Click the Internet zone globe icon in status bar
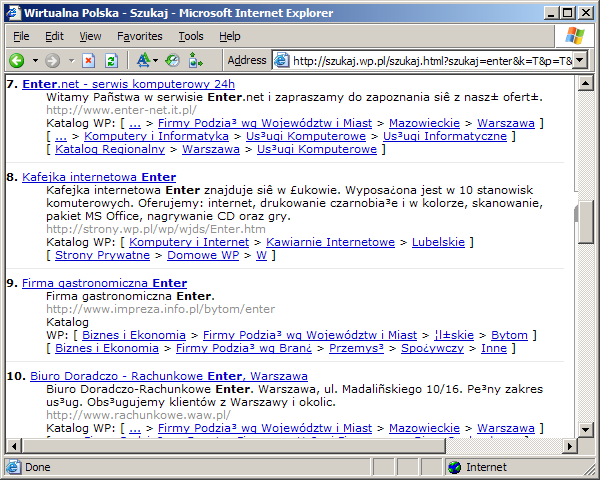This screenshot has width=600, height=480. 455,467
